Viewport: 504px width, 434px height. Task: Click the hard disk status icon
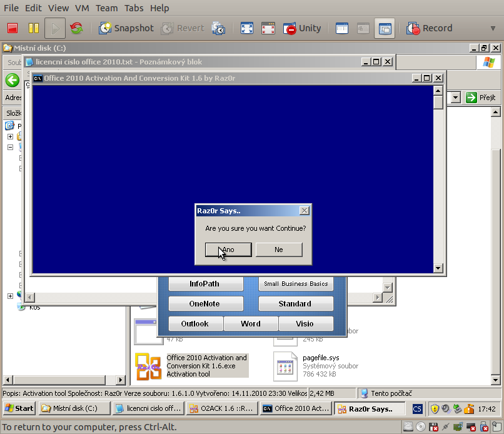point(408,427)
